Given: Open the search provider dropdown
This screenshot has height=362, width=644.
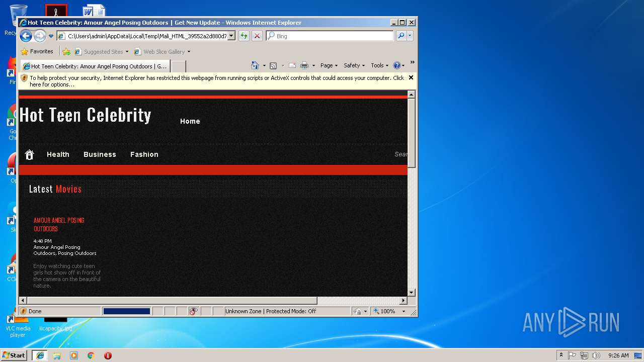Looking at the screenshot, I should (410, 36).
